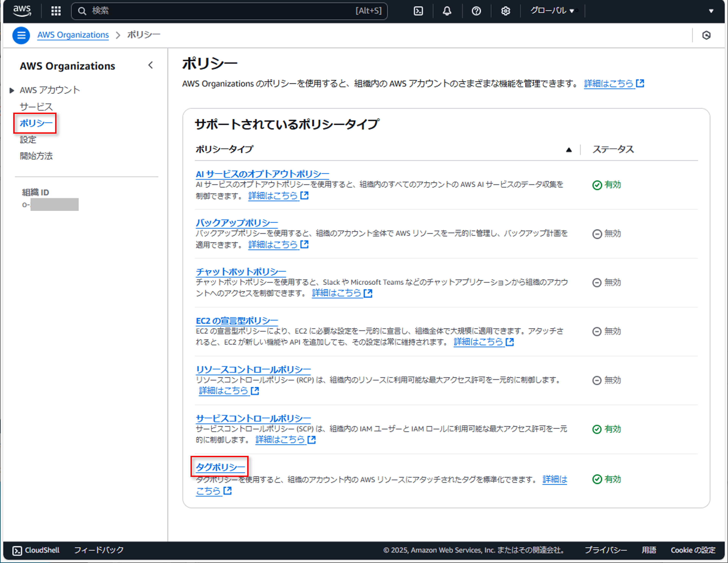Open the services grid menu icon

pyautogui.click(x=56, y=11)
